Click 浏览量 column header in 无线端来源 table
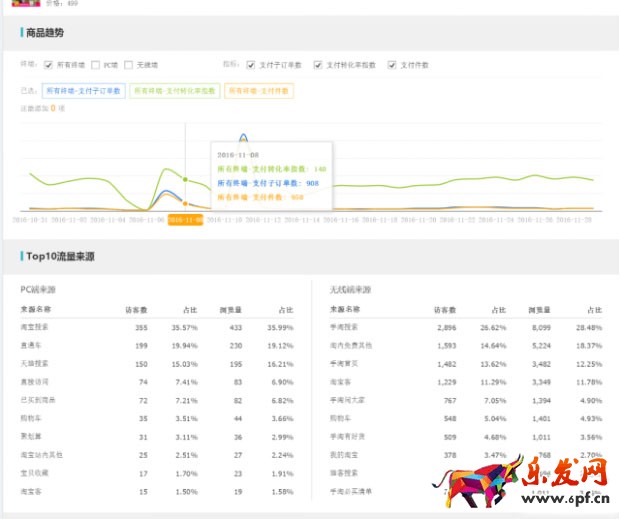 (x=540, y=310)
